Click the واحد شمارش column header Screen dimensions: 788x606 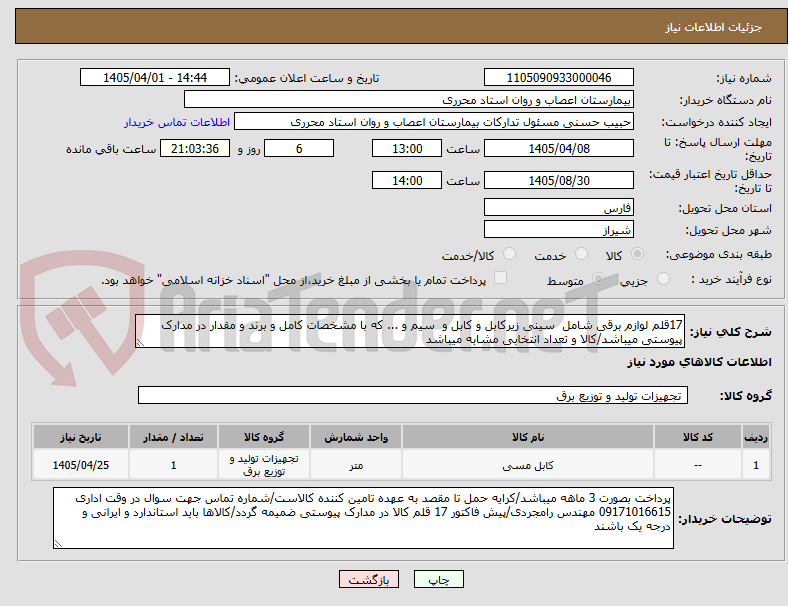coord(356,437)
